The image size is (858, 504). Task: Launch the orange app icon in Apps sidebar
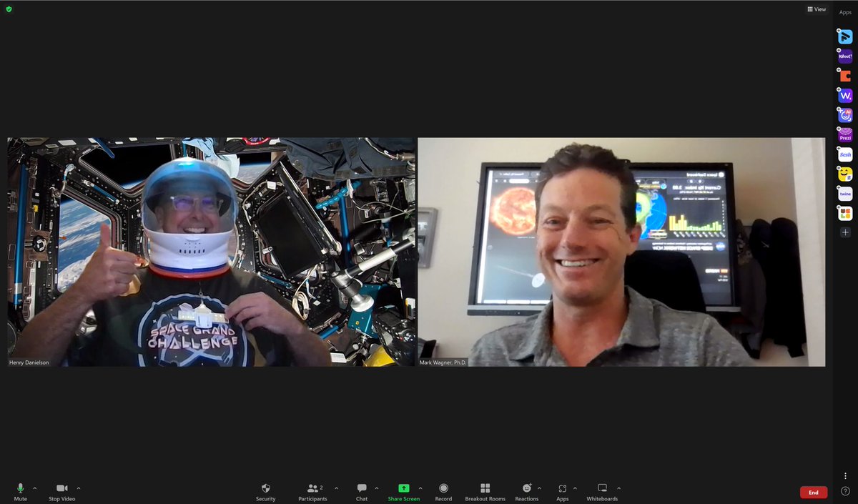pyautogui.click(x=845, y=76)
